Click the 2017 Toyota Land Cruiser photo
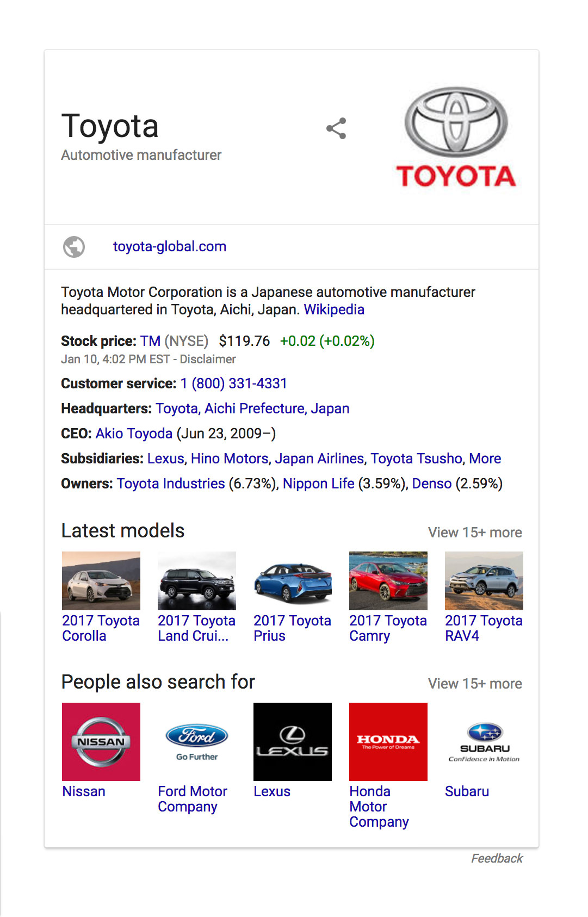This screenshot has height=917, width=588. [x=197, y=581]
